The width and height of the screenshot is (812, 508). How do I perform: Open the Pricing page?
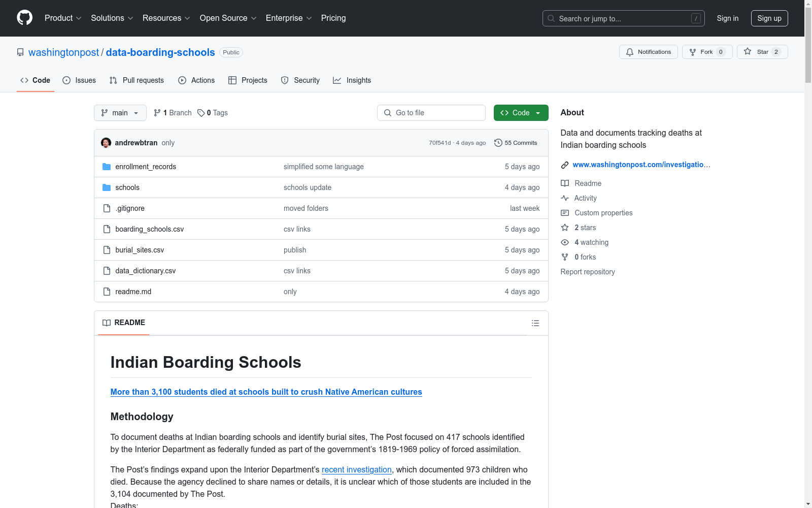point(333,18)
